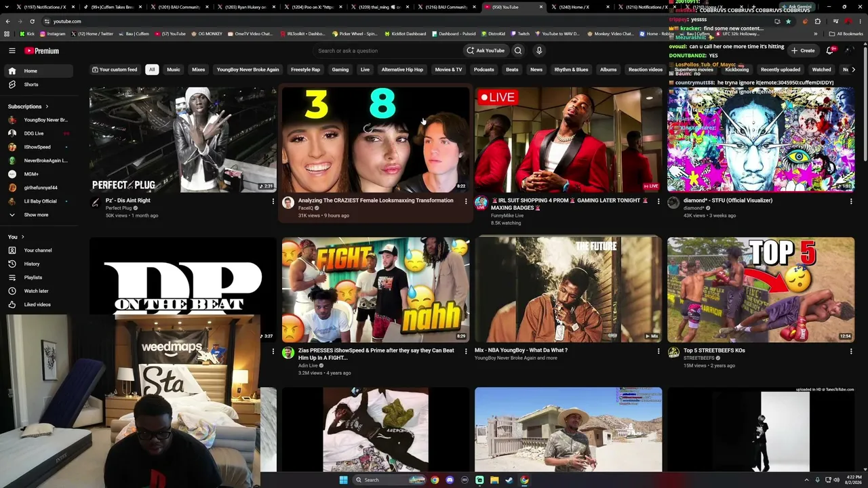This screenshot has height=488, width=868.
Task: Click the Ask YouTube button
Action: click(486, 51)
